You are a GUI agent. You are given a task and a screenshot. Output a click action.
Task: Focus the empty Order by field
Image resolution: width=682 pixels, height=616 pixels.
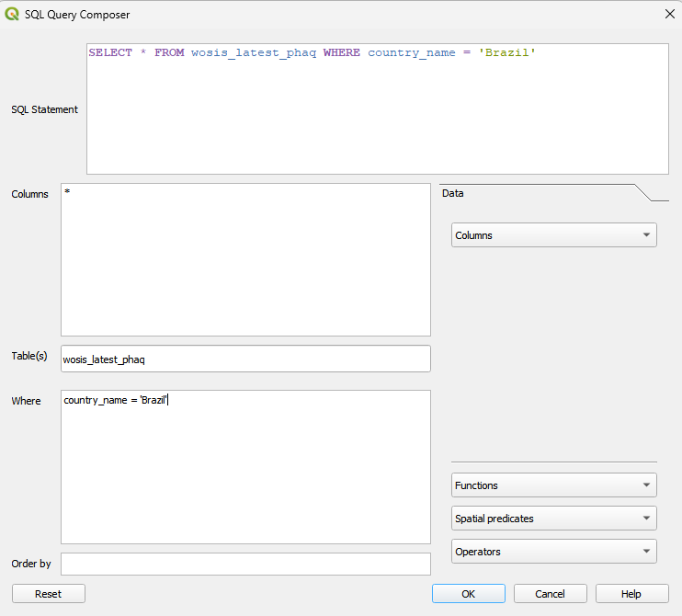245,564
